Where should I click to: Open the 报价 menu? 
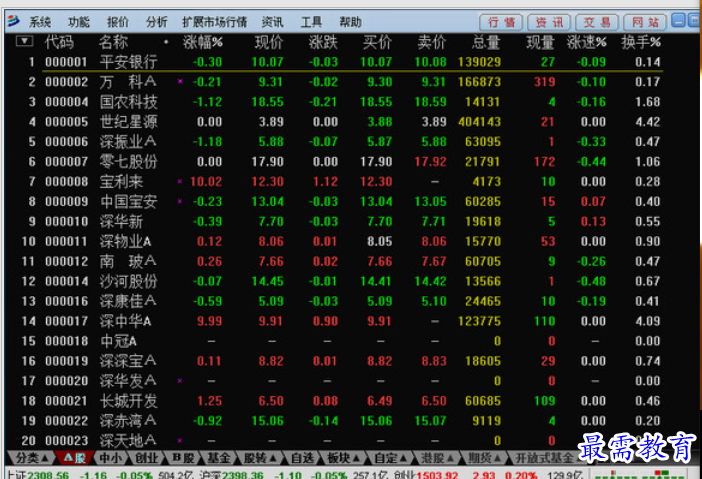pyautogui.click(x=118, y=22)
